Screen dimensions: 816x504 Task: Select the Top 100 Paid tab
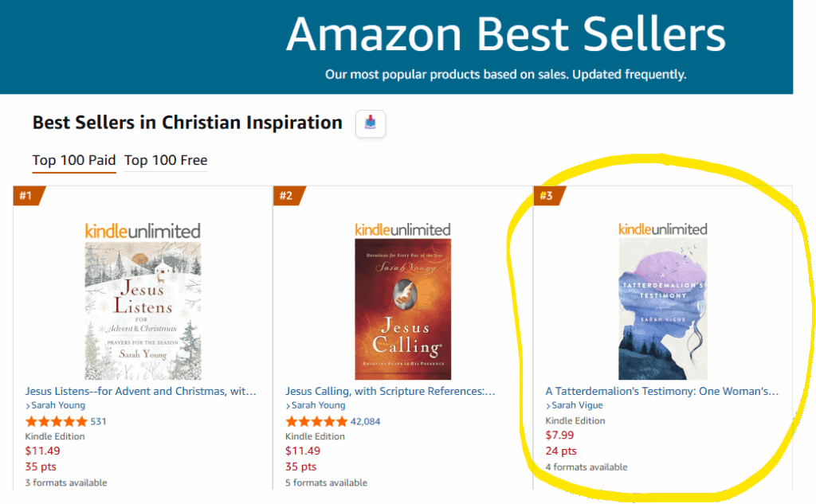pyautogui.click(x=73, y=160)
